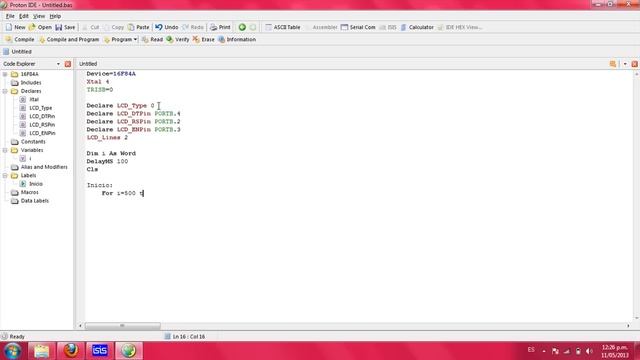Image resolution: width=640 pixels, height=360 pixels.
Task: Click the orange editor panel icon
Action: click(x=613, y=64)
